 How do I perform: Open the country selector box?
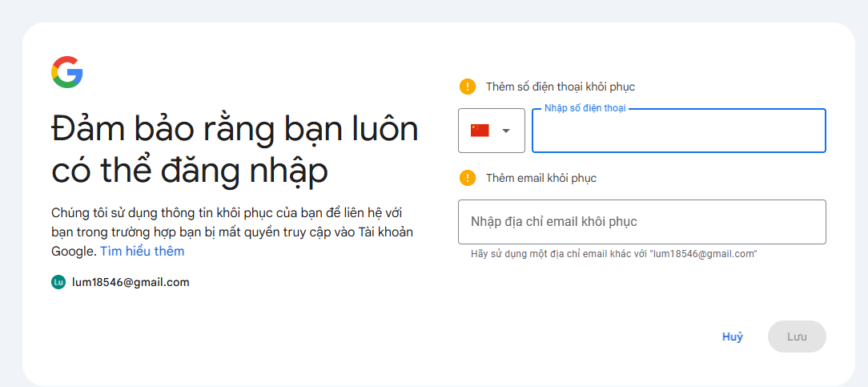click(491, 131)
